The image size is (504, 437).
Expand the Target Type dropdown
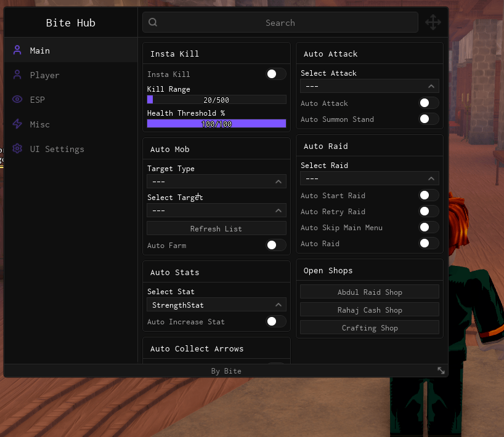pos(216,182)
